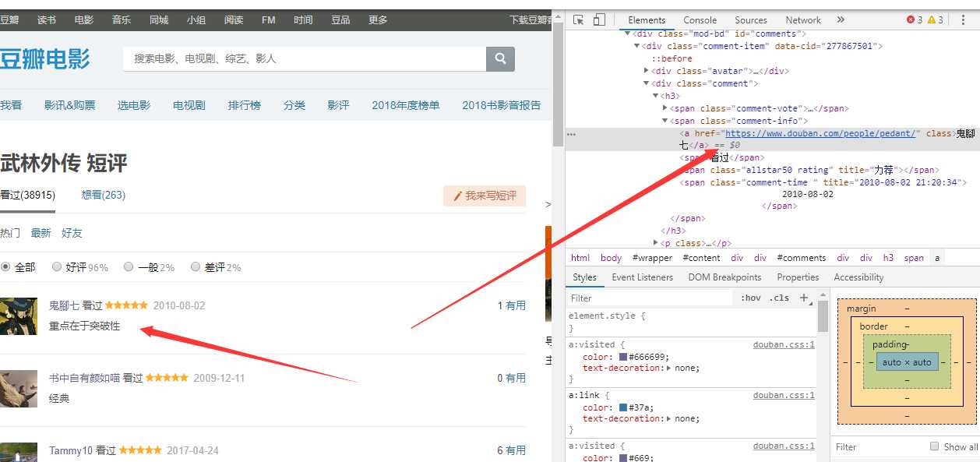Open the 2018年度榜单 link
This screenshot has width=980, height=462.
pyautogui.click(x=405, y=105)
